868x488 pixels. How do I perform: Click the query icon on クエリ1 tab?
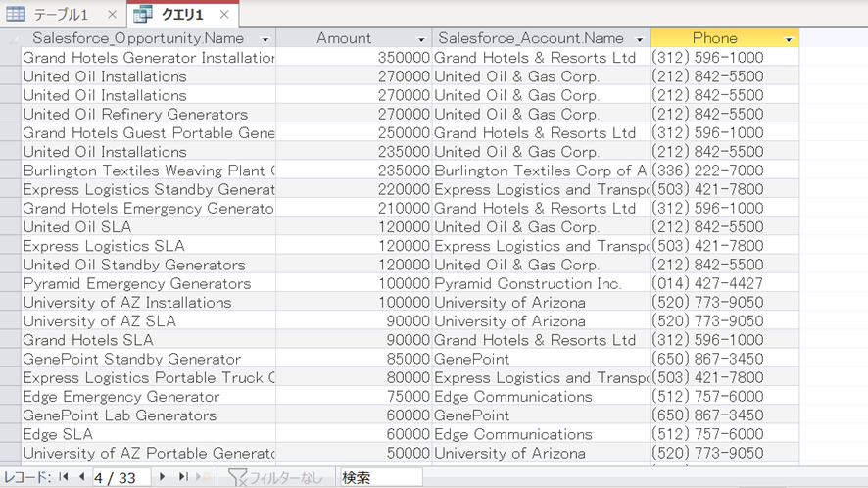tap(143, 15)
